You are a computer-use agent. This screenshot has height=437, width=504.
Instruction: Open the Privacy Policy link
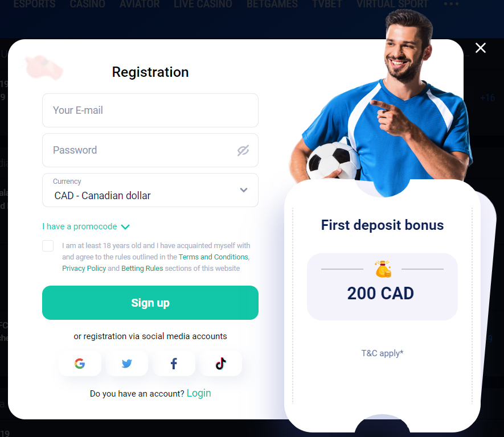pyautogui.click(x=84, y=269)
